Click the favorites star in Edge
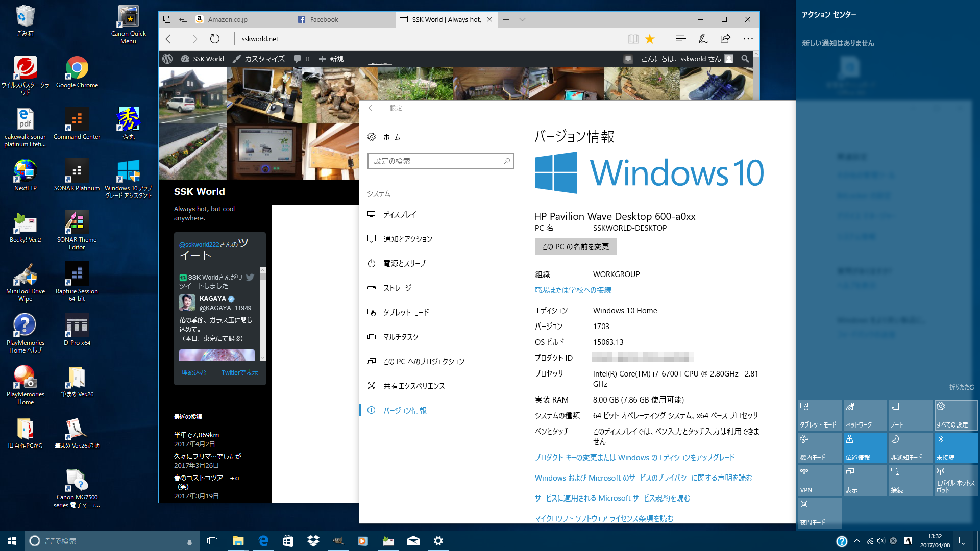 [650, 39]
